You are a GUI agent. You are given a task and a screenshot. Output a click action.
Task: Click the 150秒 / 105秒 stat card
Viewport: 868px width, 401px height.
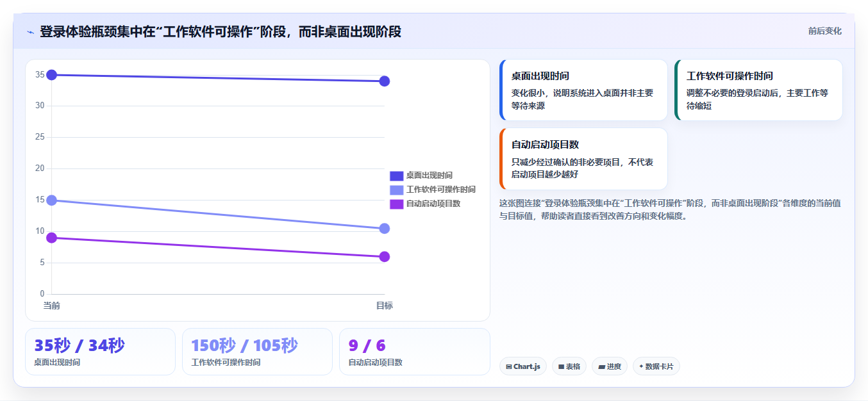pos(257,352)
